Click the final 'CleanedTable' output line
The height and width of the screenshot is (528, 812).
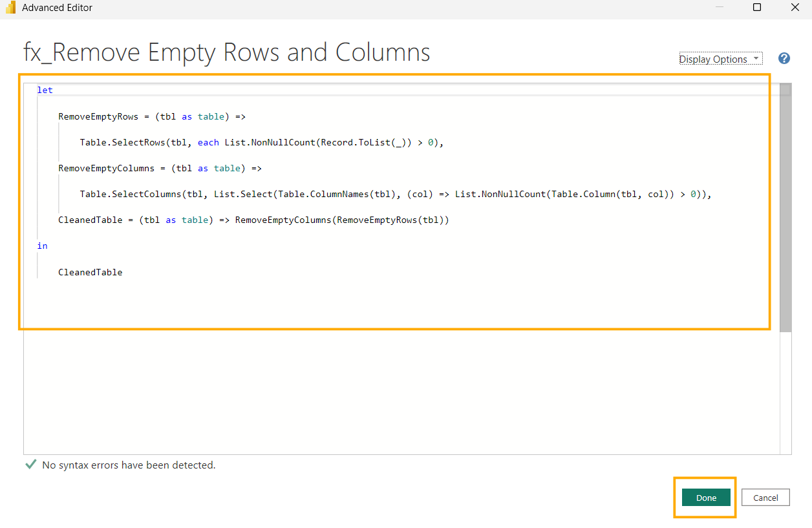coord(91,272)
